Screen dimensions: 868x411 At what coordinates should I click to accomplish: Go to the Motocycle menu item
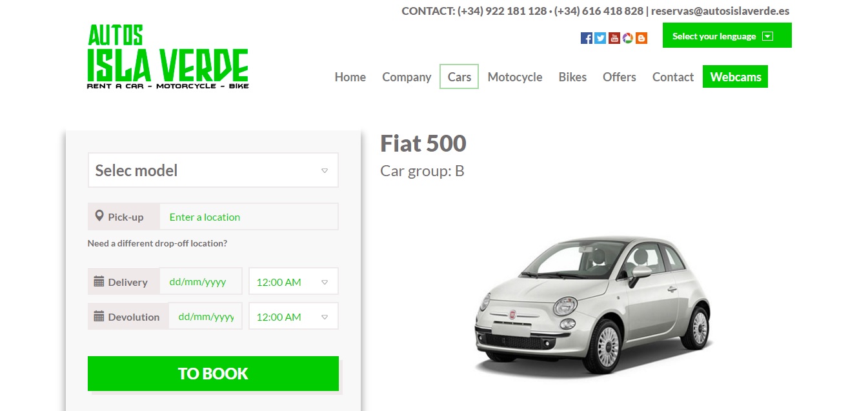tap(515, 77)
